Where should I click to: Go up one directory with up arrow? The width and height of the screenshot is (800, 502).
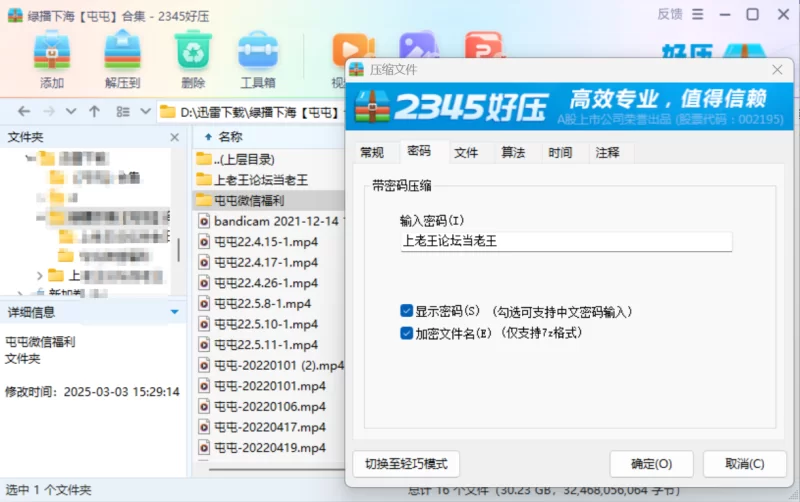pyautogui.click(x=94, y=111)
